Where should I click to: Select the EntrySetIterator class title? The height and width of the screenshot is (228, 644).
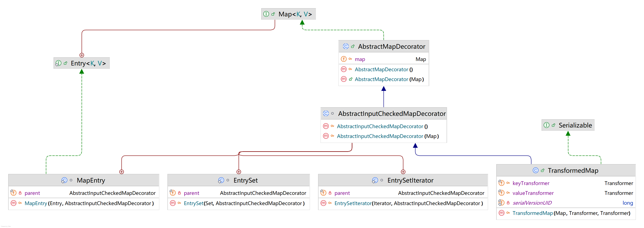click(410, 180)
